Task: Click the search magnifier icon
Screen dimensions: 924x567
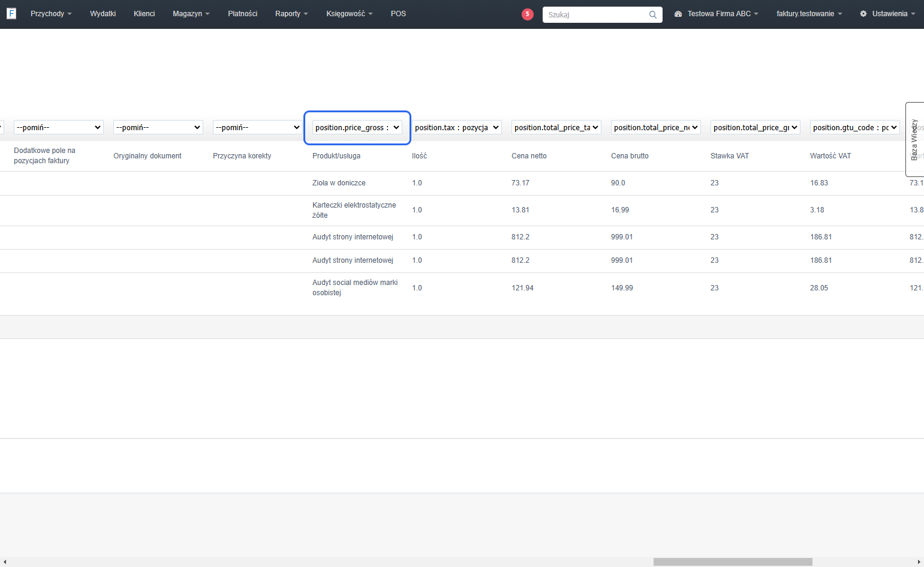Action: click(x=653, y=14)
